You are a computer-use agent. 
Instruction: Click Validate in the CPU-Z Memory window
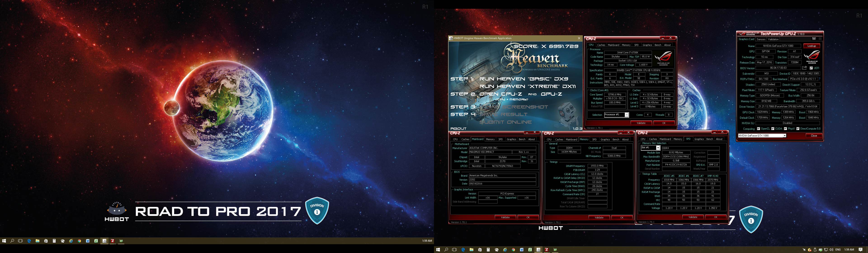[599, 217]
